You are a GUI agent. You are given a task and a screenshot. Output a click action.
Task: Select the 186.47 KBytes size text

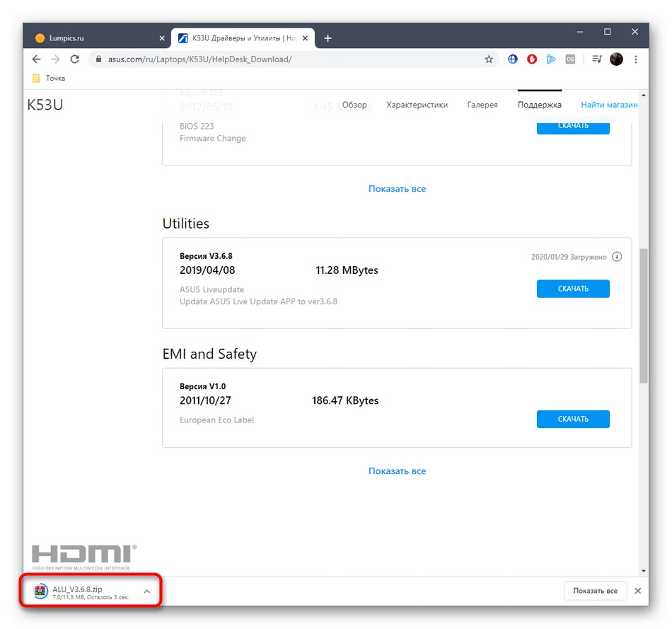[x=345, y=400]
